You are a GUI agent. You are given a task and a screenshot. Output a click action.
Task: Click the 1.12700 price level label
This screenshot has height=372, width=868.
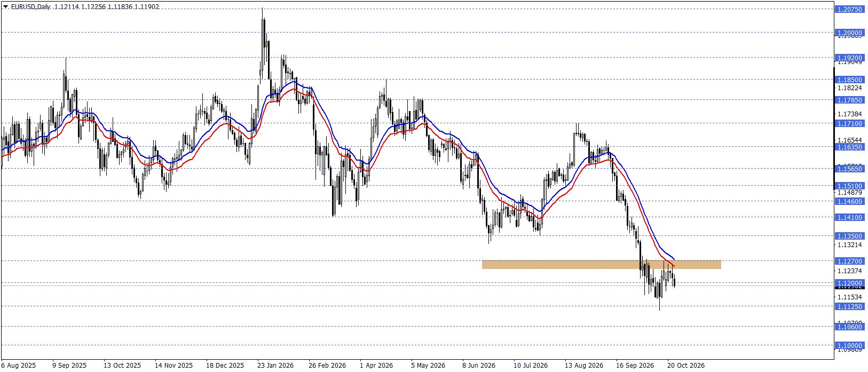(x=849, y=261)
